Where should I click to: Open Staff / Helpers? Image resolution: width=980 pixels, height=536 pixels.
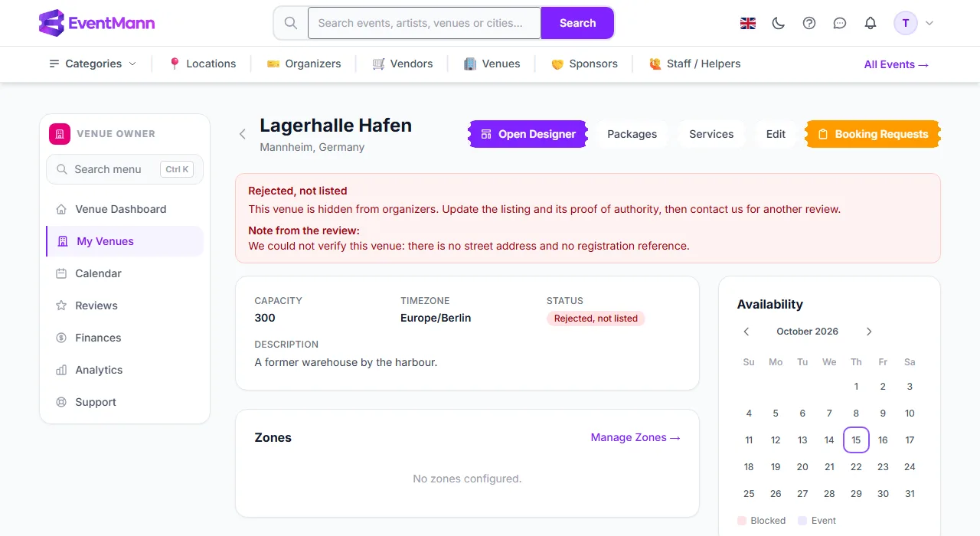tap(694, 64)
